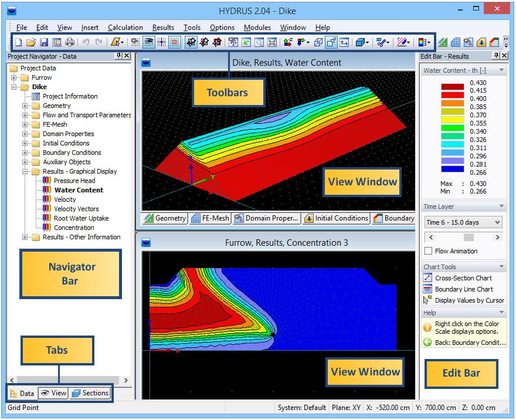
Task: Click the Cross-Section Chart tool icon
Action: click(x=427, y=277)
